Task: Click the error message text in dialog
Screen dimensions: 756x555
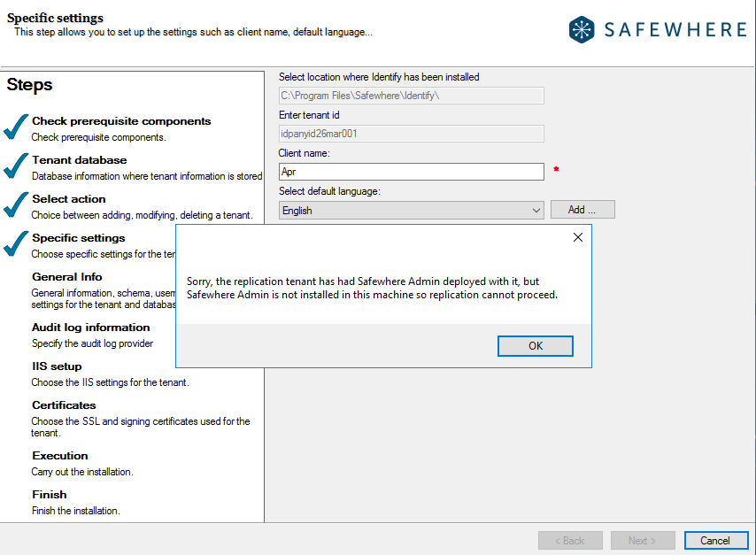Action: click(x=372, y=288)
